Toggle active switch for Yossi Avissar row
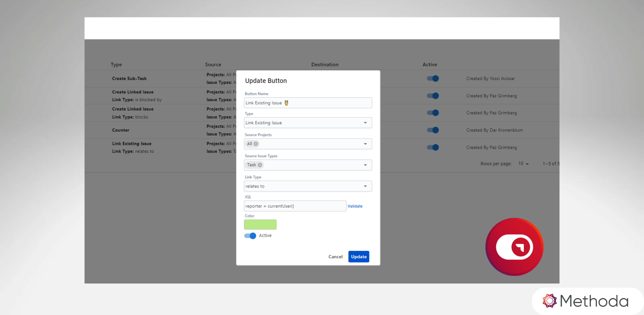The height and width of the screenshot is (315, 644). pyautogui.click(x=433, y=78)
